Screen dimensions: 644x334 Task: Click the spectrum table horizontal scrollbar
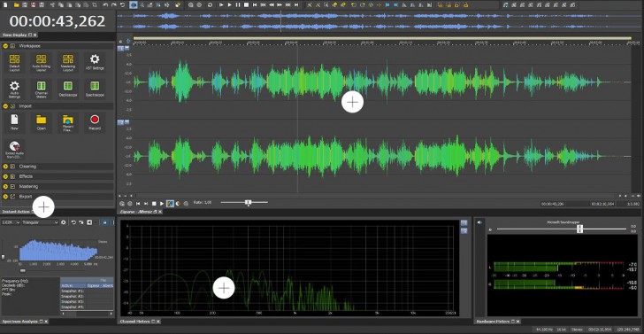87,314
